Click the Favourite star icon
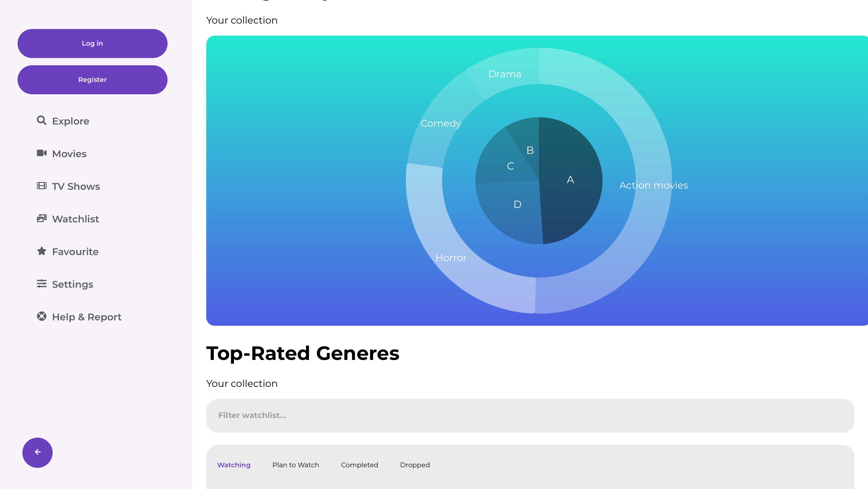Screen dimensions: 868x489 click(41, 251)
